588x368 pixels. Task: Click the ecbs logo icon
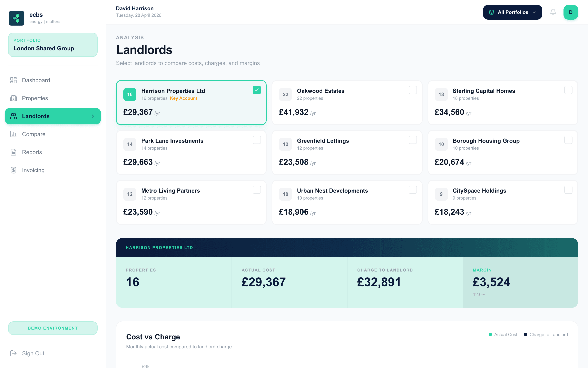(x=17, y=18)
